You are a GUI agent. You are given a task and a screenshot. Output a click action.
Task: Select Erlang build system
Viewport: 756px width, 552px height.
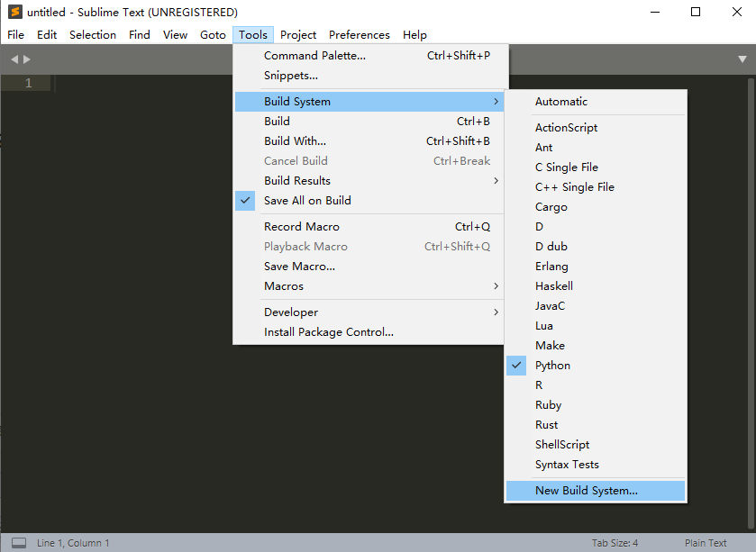[596, 267]
